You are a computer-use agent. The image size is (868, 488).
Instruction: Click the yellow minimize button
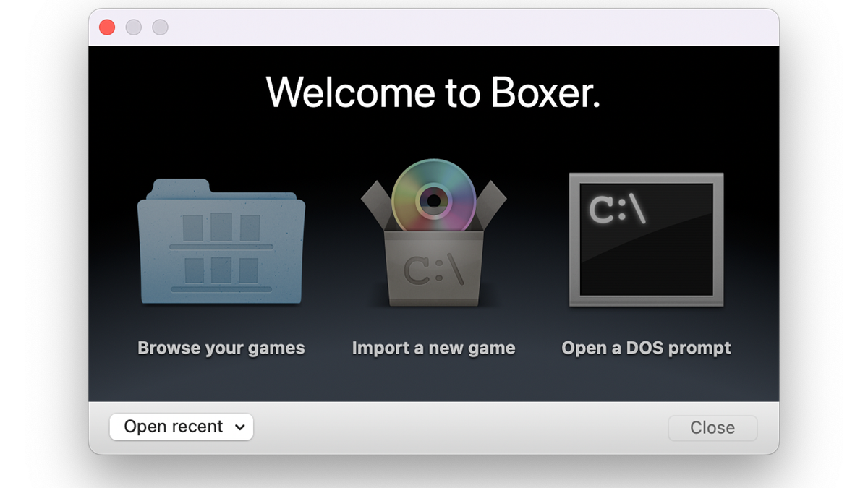(133, 27)
